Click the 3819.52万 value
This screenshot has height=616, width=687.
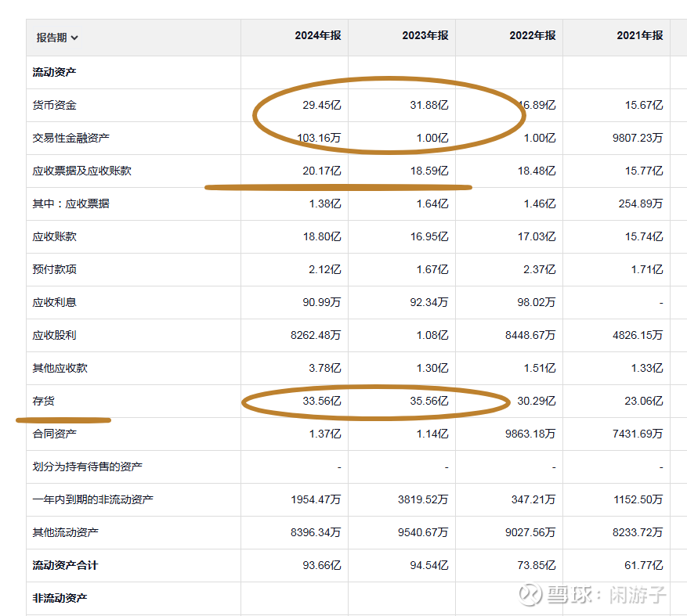(423, 499)
